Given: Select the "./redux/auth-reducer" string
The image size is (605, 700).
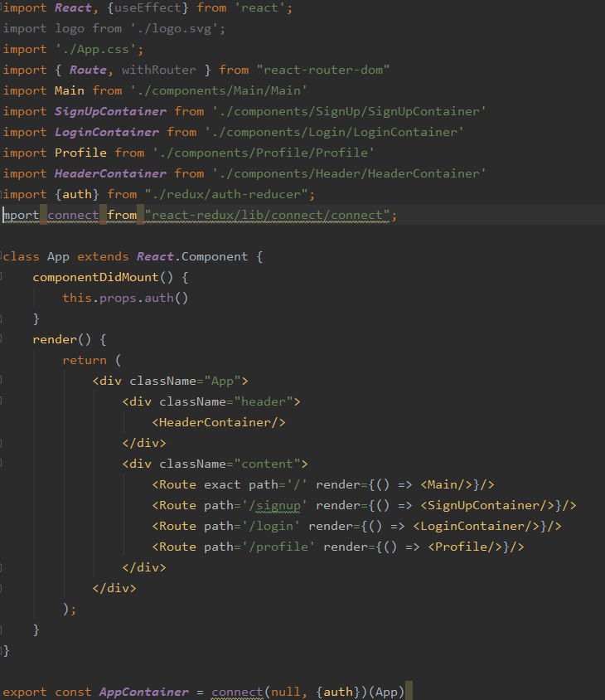Looking at the screenshot, I should [226, 194].
